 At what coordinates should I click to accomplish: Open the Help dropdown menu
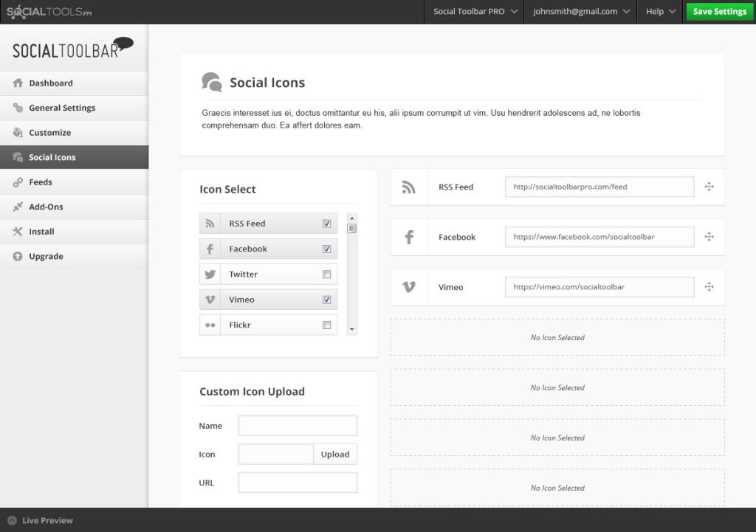click(x=660, y=12)
